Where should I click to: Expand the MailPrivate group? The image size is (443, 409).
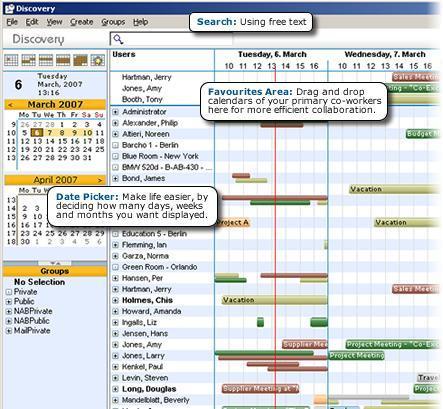[x=9, y=331]
